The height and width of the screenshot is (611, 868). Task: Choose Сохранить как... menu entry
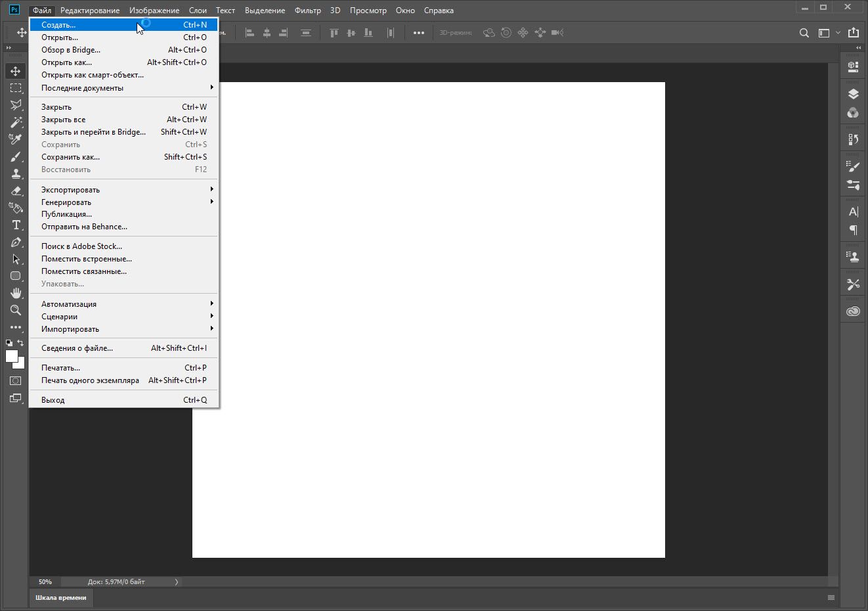click(123, 157)
